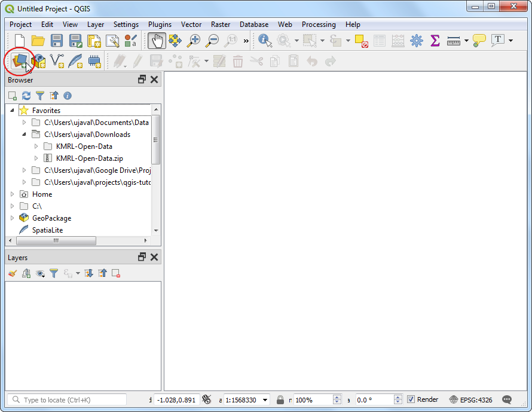Screen dimensions: 532x412
Task: Click the EPSG:4326 CRS button
Action: 472,399
